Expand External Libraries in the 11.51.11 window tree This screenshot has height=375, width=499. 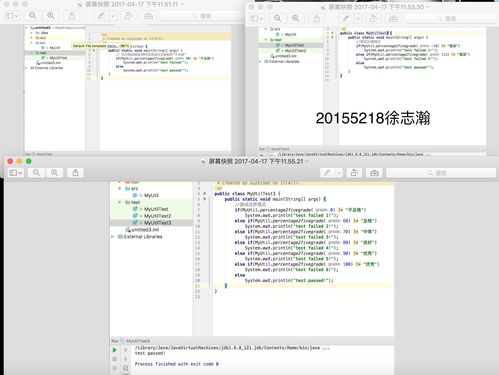(26, 68)
